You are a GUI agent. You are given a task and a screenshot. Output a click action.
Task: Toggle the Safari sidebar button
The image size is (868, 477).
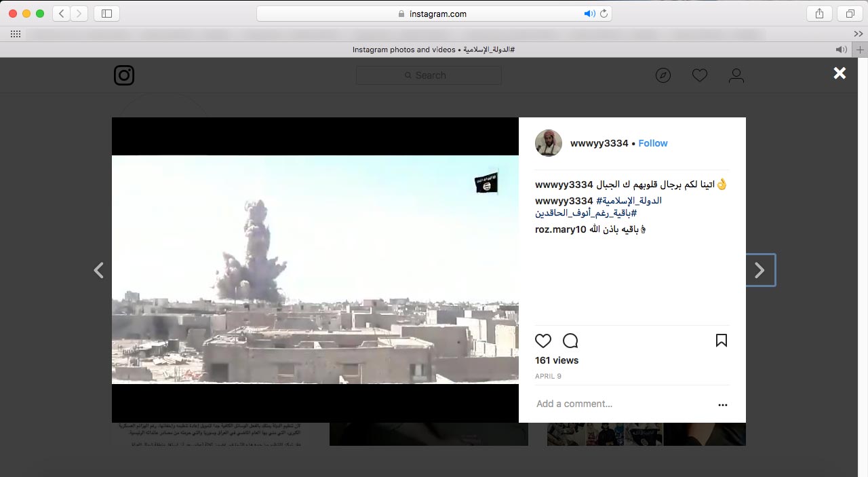click(106, 14)
